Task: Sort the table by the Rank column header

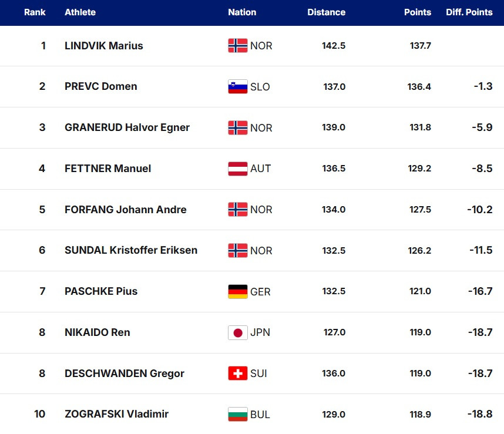Action: coord(35,12)
